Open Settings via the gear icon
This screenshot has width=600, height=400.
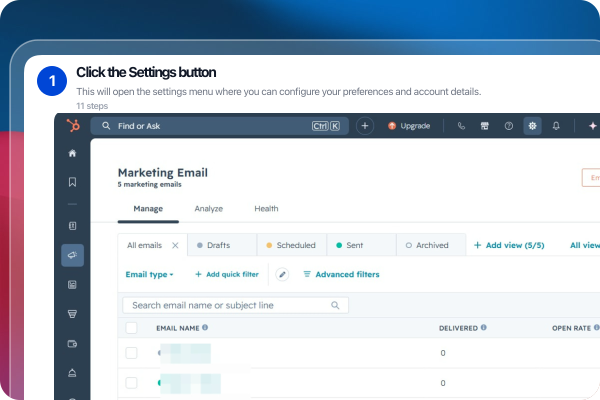point(532,126)
